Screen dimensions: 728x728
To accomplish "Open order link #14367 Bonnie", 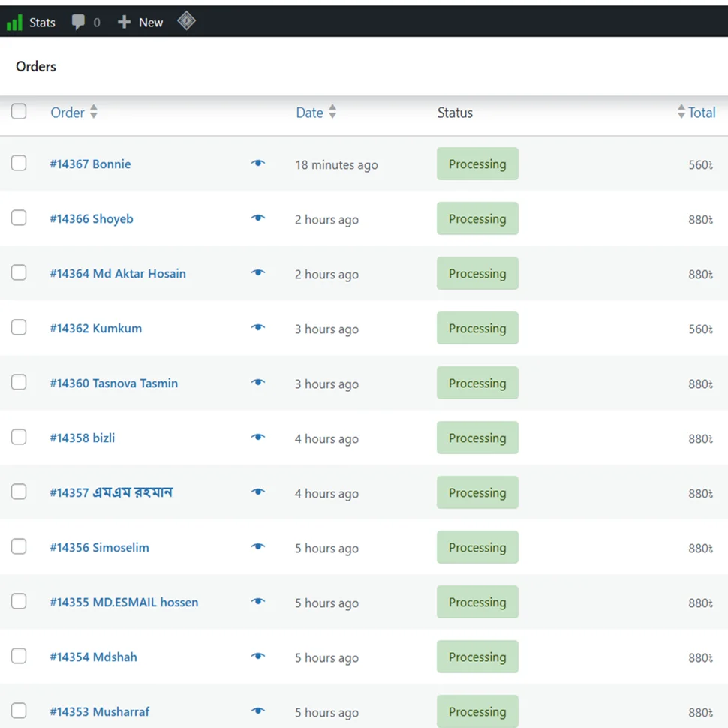I will [x=90, y=164].
